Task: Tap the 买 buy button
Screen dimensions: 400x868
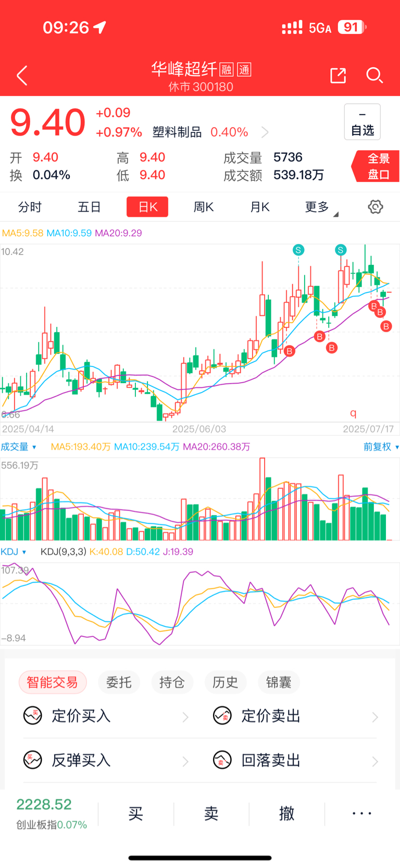Action: point(135,813)
